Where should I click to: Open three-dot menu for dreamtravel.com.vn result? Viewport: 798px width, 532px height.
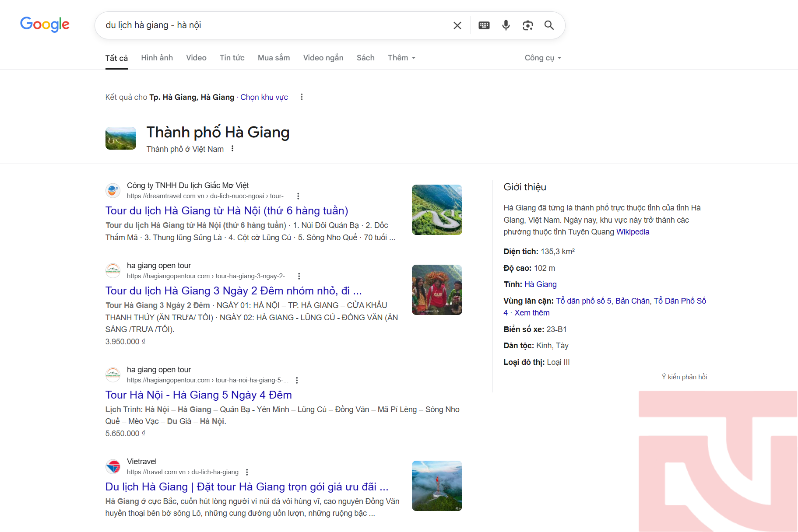click(x=298, y=196)
